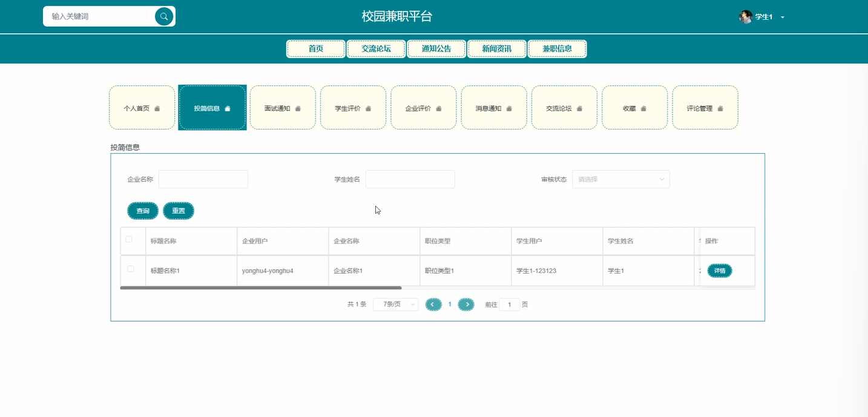Click the 企业名称1 cell

[x=374, y=271]
